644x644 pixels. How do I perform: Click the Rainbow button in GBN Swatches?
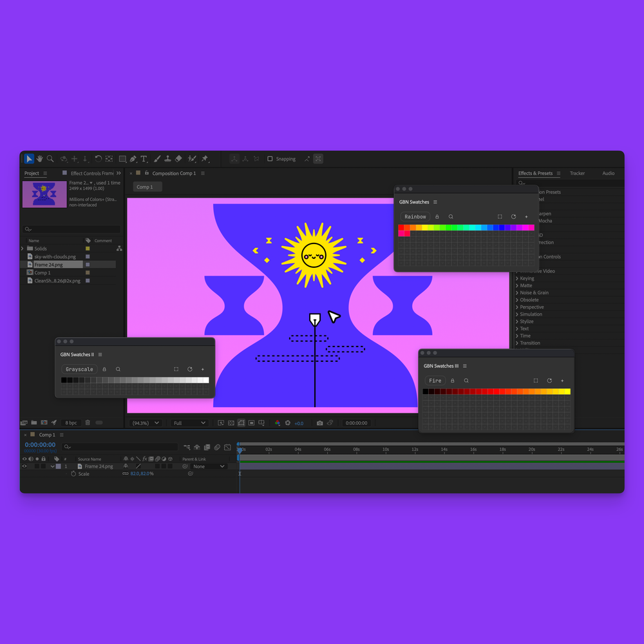point(415,216)
